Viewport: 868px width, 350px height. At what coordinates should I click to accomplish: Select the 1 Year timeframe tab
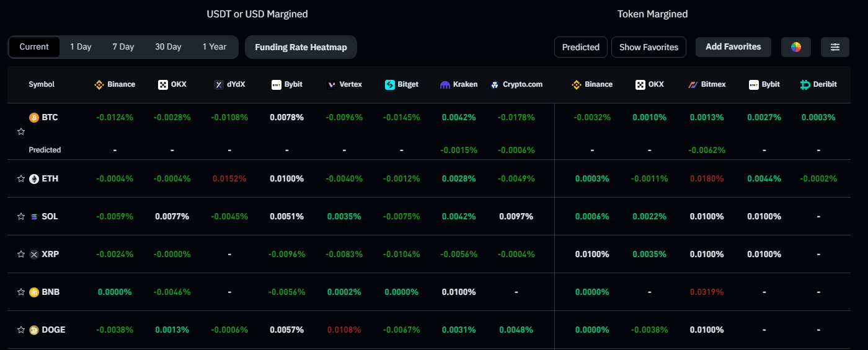click(215, 47)
